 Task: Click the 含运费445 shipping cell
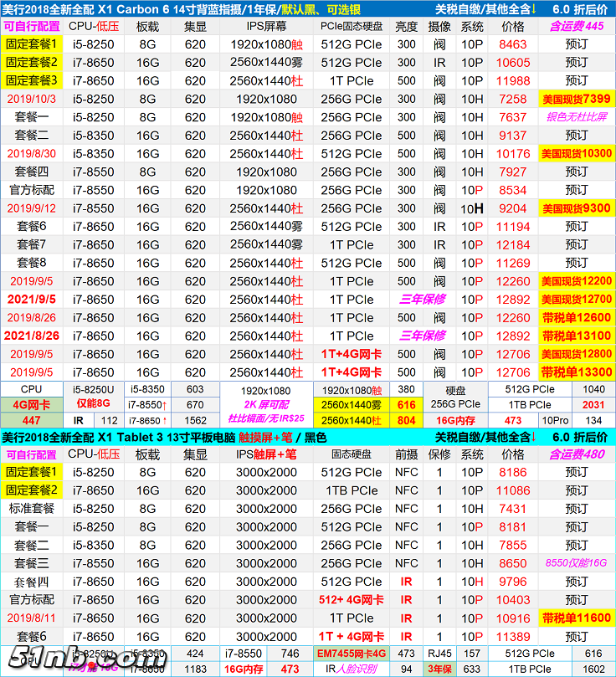576,26
